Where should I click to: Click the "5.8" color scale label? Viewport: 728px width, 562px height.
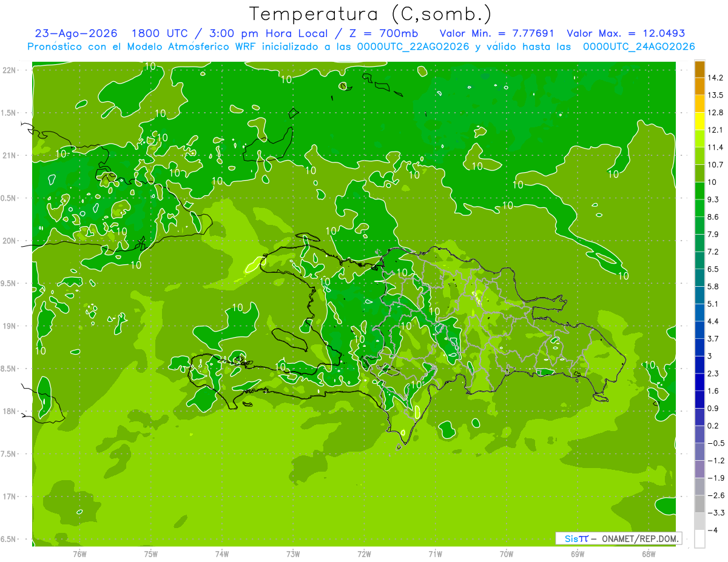coord(713,286)
